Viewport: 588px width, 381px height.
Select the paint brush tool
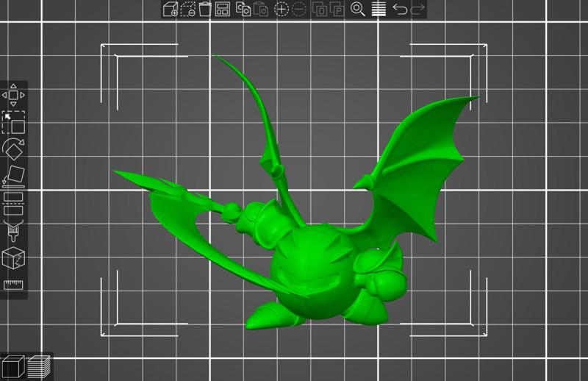coord(13,230)
